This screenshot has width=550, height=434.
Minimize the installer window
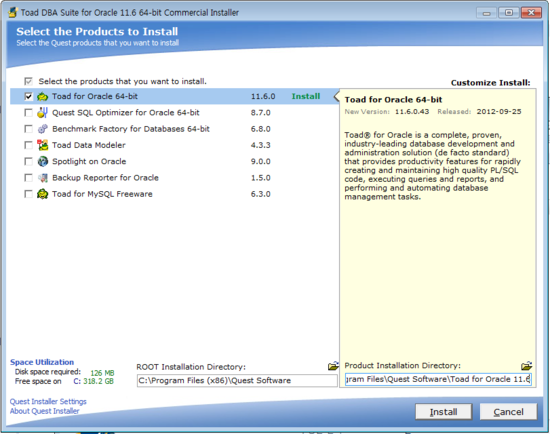click(x=486, y=13)
